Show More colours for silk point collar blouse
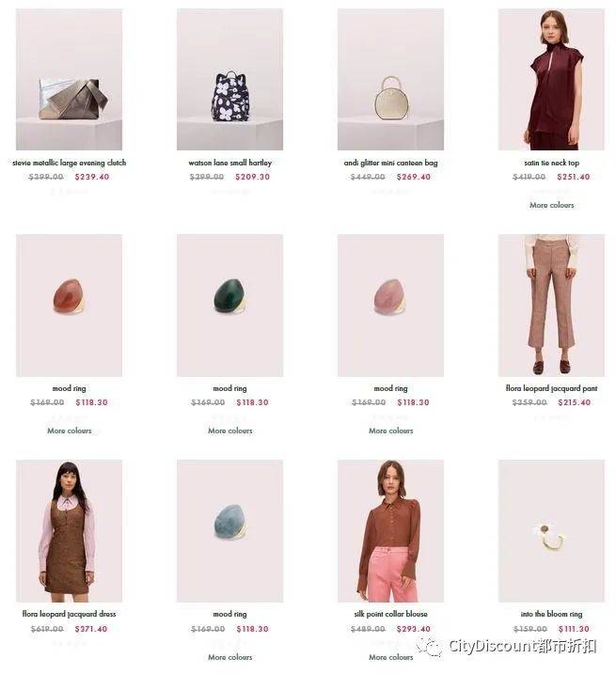Screen dimensions: 616x674 pos(391,657)
